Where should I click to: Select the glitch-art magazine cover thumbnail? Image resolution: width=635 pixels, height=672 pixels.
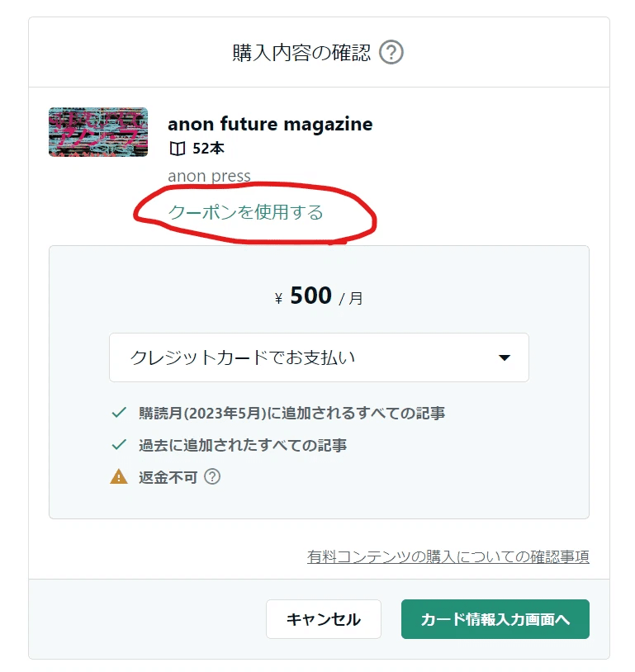tap(97, 132)
